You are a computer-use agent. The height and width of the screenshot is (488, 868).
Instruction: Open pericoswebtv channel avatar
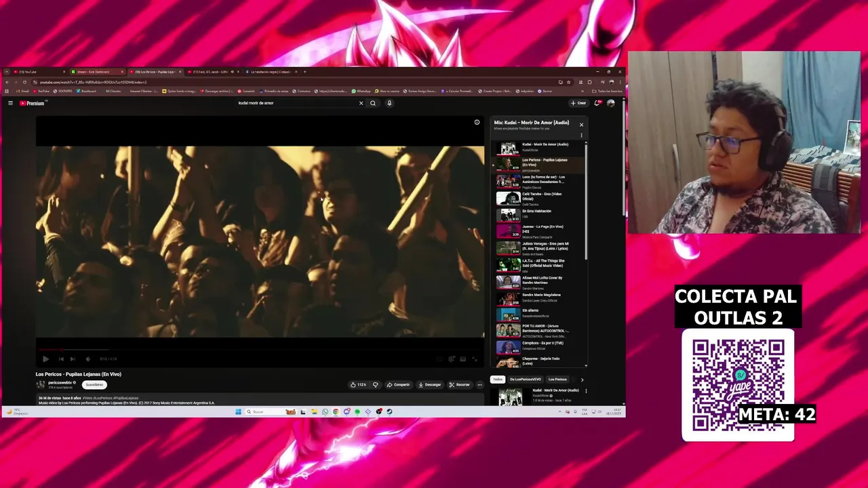[41, 384]
